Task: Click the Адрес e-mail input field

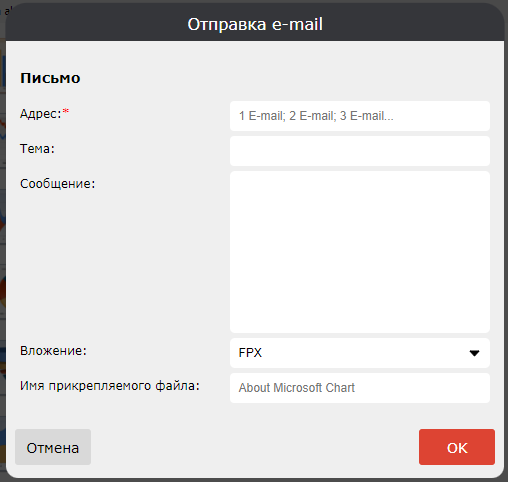Action: (360, 116)
